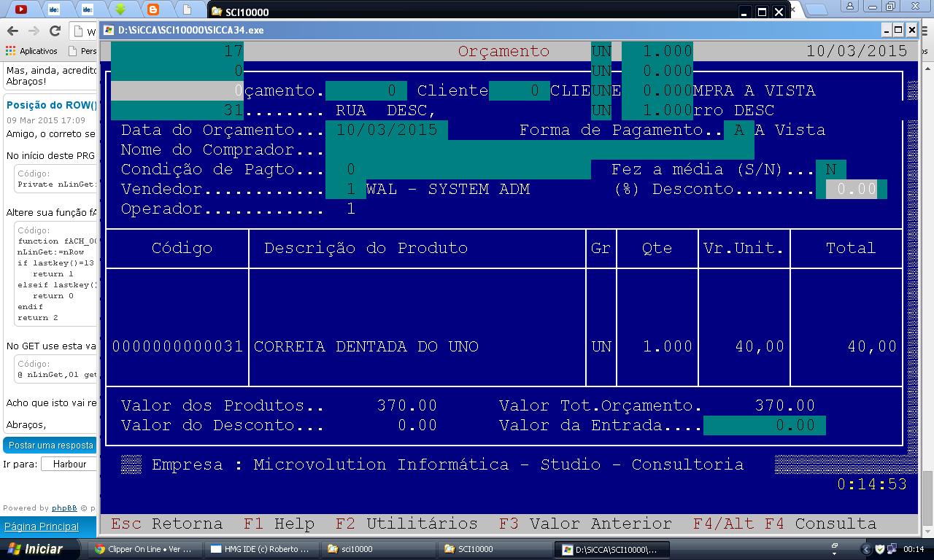934x560 pixels.
Task: Click the security shield tray icon
Action: 880,549
